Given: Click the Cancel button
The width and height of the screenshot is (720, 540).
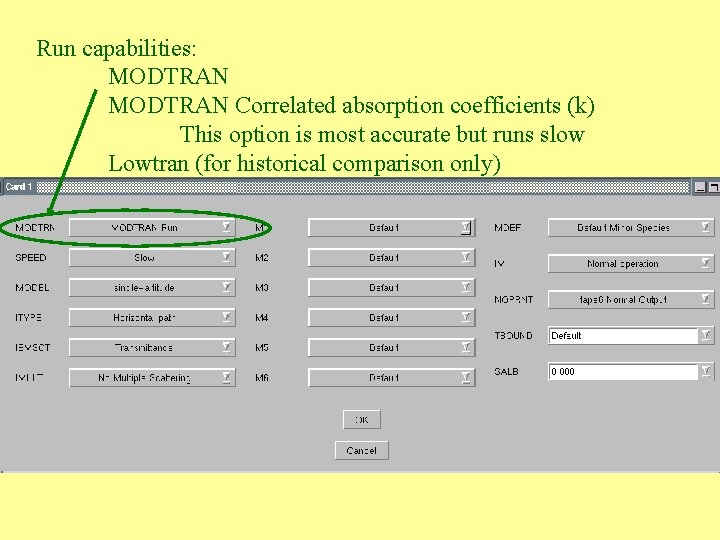Looking at the screenshot, I should click(x=362, y=450).
